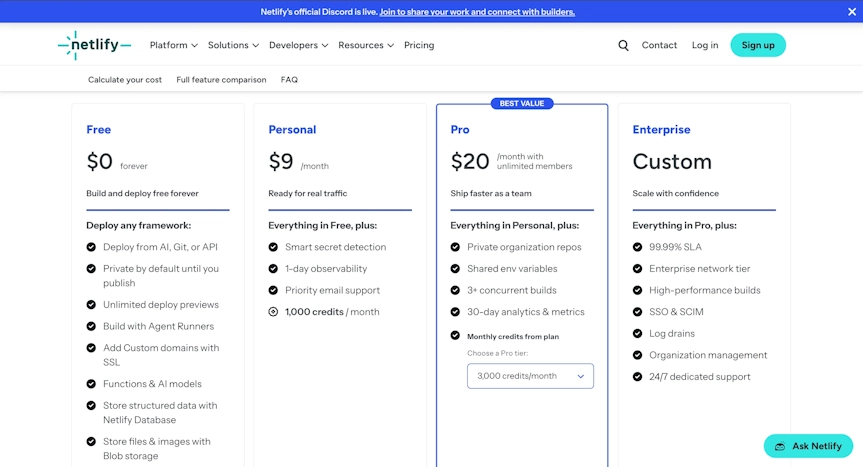Expand the Resources menu
863x467 pixels.
[x=366, y=45]
